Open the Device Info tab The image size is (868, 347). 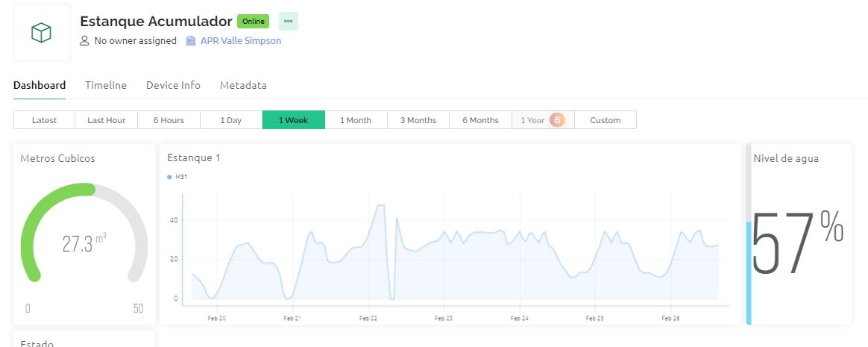pyautogui.click(x=173, y=85)
